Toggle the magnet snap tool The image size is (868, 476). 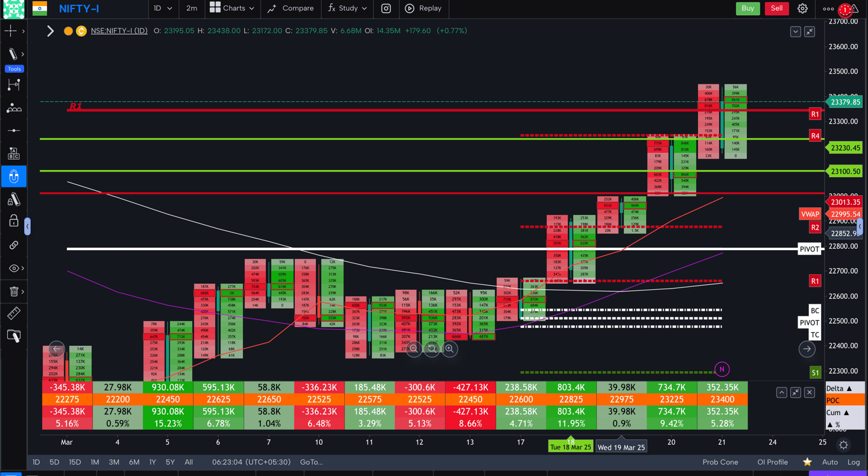pos(13,177)
